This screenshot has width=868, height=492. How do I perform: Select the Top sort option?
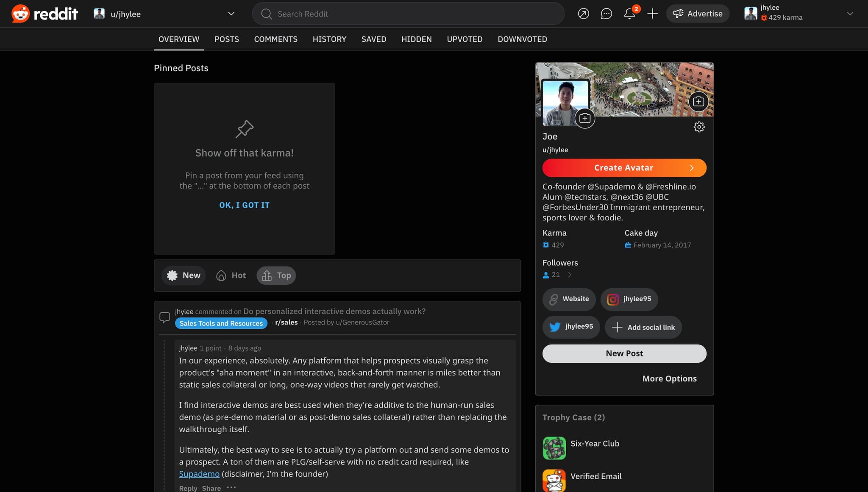point(276,275)
